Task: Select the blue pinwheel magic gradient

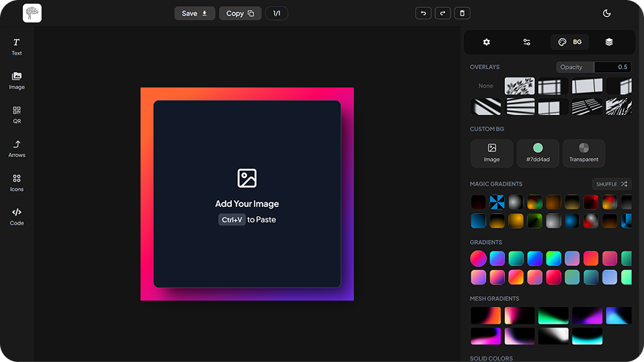Action: [497, 202]
